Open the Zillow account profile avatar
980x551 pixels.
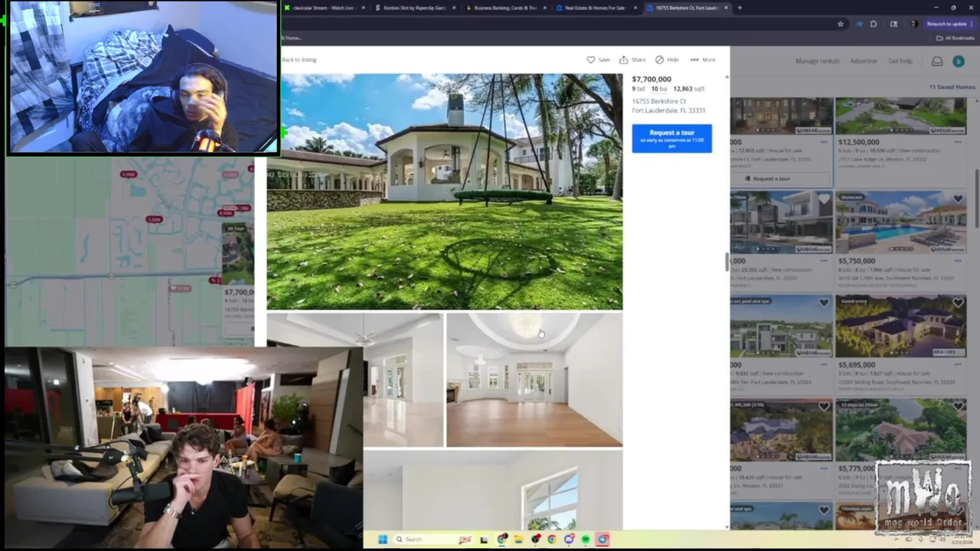point(958,61)
